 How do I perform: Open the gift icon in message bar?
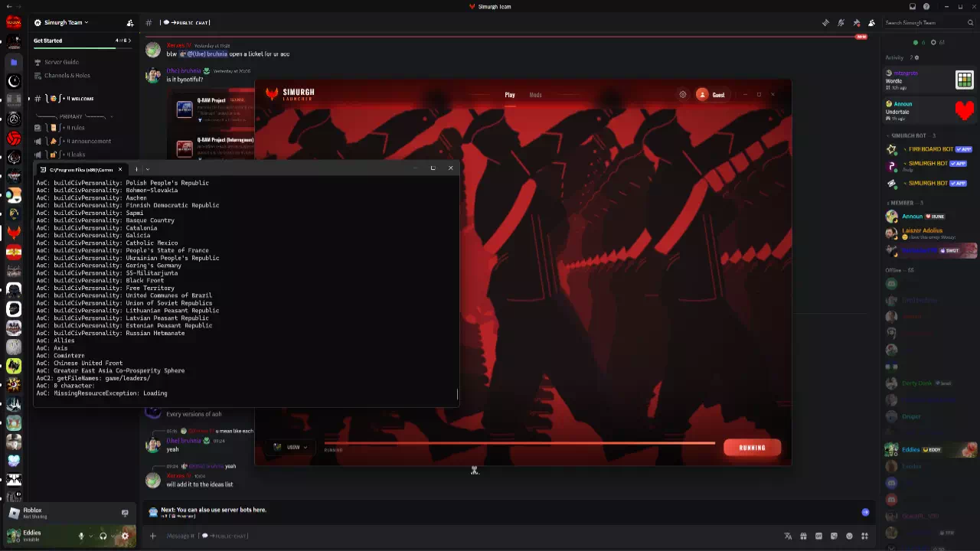(x=803, y=536)
